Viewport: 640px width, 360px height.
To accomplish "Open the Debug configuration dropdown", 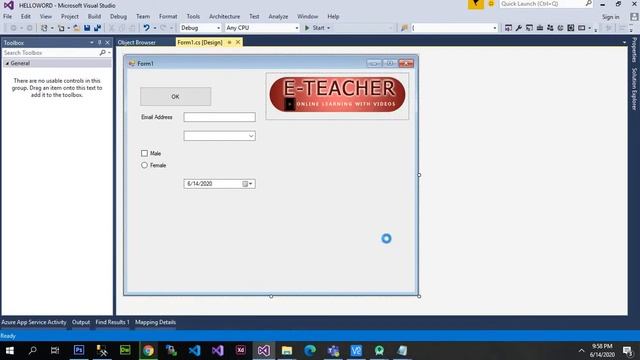I will click(x=218, y=28).
